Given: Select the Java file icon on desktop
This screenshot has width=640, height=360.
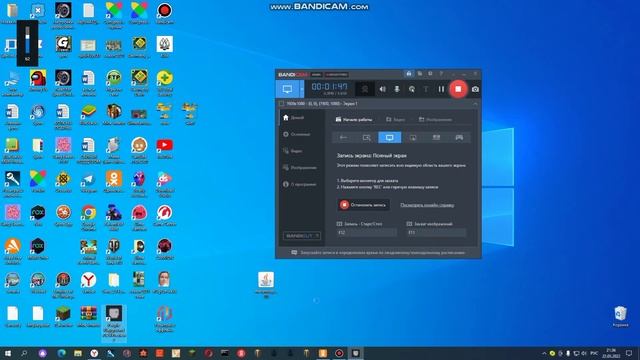Looking at the screenshot, I should (266, 284).
